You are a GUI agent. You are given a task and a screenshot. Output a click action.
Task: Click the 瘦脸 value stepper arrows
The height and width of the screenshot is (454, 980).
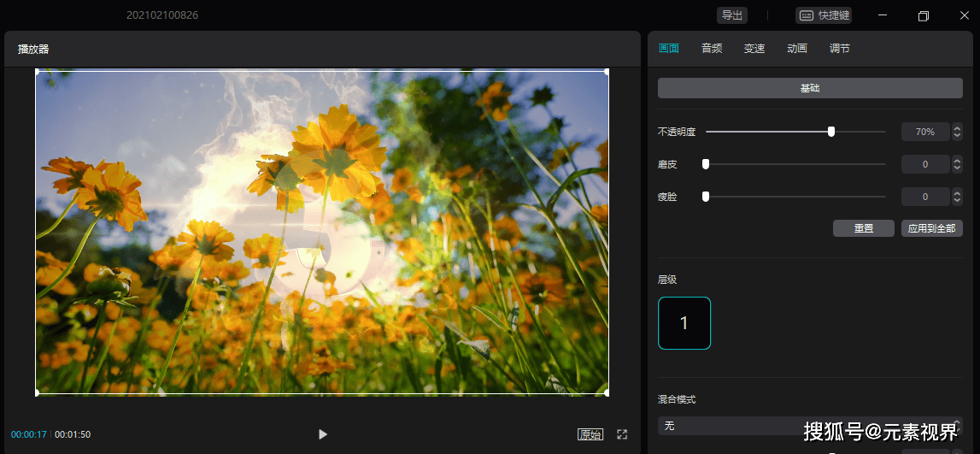957,197
